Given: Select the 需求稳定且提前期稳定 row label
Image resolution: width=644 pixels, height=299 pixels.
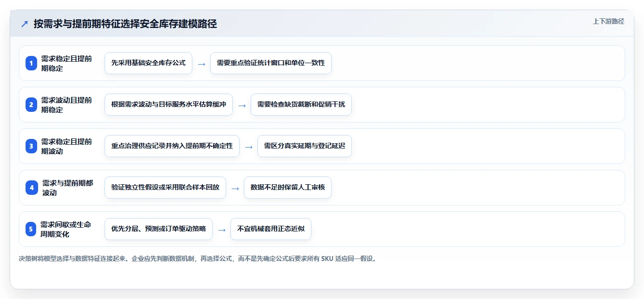Looking at the screenshot, I should pyautogui.click(x=67, y=63).
